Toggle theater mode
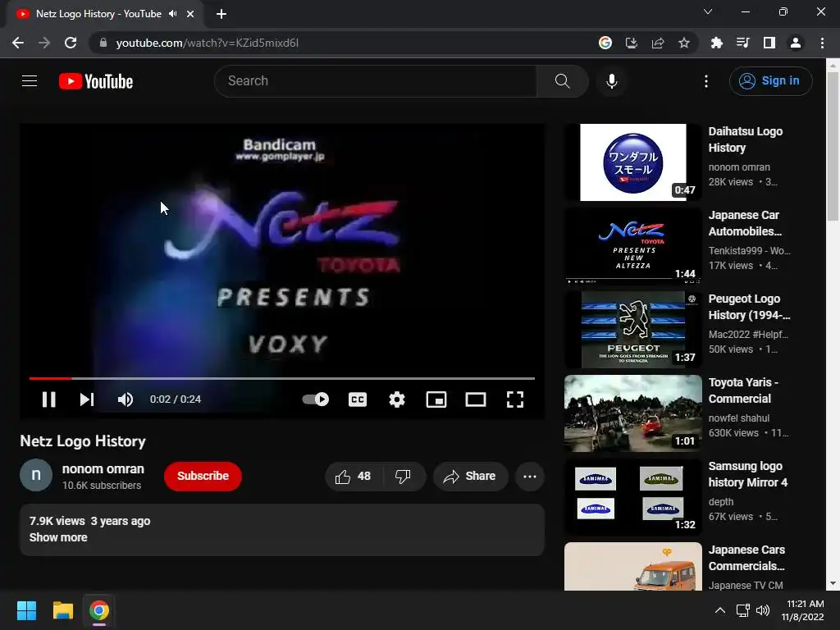Image resolution: width=840 pixels, height=630 pixels. [x=476, y=399]
